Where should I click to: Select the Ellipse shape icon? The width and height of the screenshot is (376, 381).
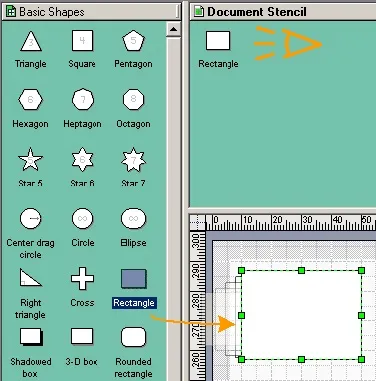(133, 219)
